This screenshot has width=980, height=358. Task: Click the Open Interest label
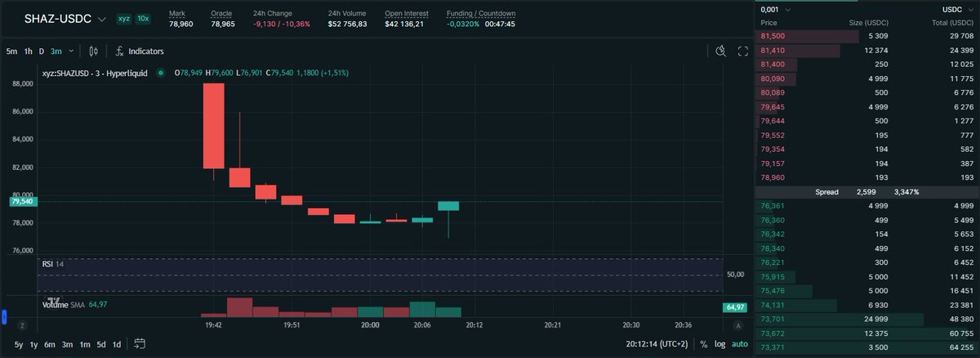[408, 14]
